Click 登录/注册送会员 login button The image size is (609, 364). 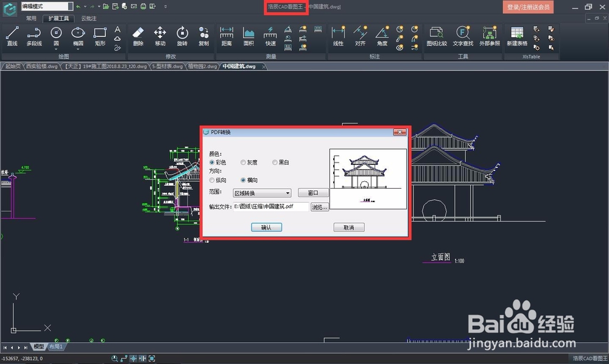(x=528, y=7)
